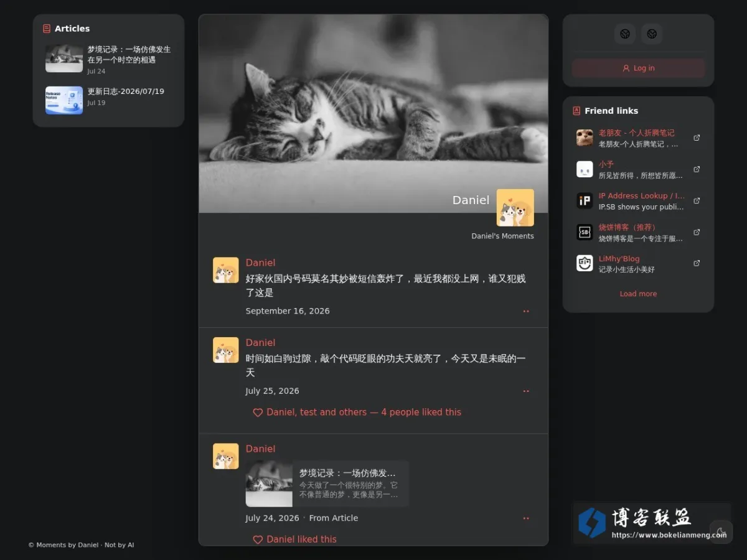
Task: Open the 老朋友 - 个人折腾笔记 link
Action: (636, 133)
